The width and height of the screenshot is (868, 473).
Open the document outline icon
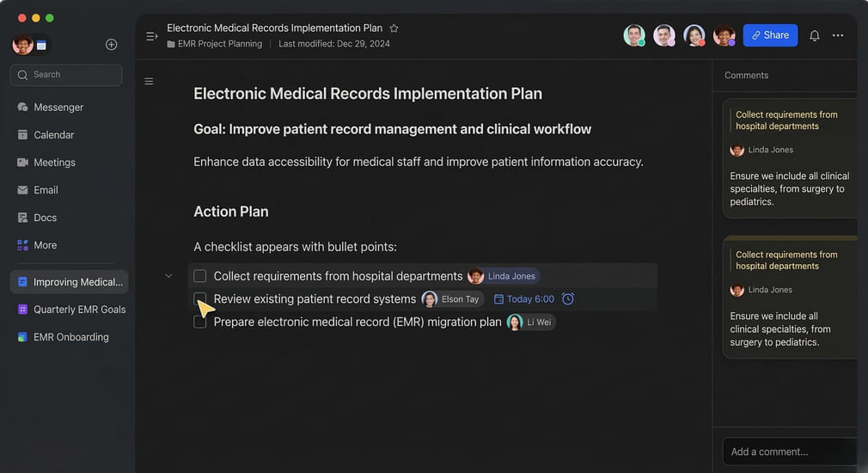[x=149, y=82]
